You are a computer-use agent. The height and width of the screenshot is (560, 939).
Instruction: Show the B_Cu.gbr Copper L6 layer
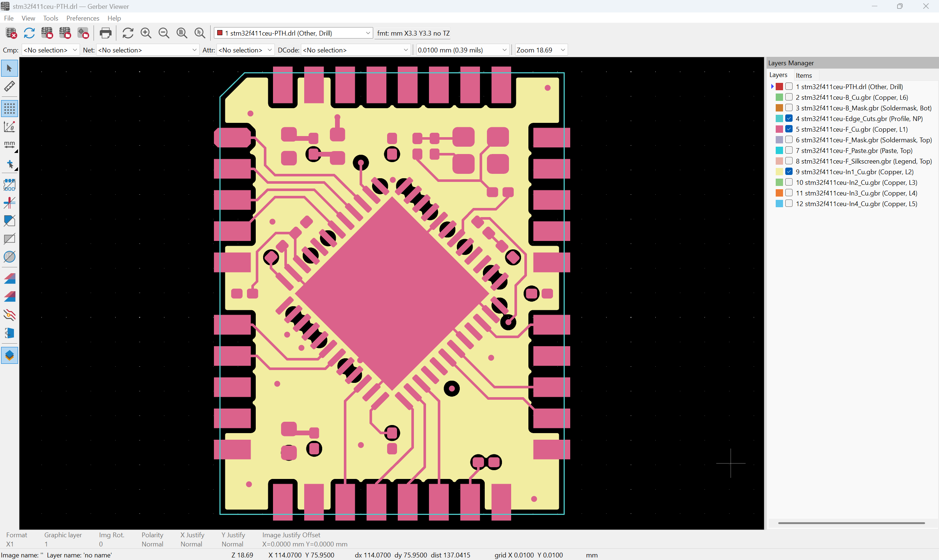click(x=789, y=97)
